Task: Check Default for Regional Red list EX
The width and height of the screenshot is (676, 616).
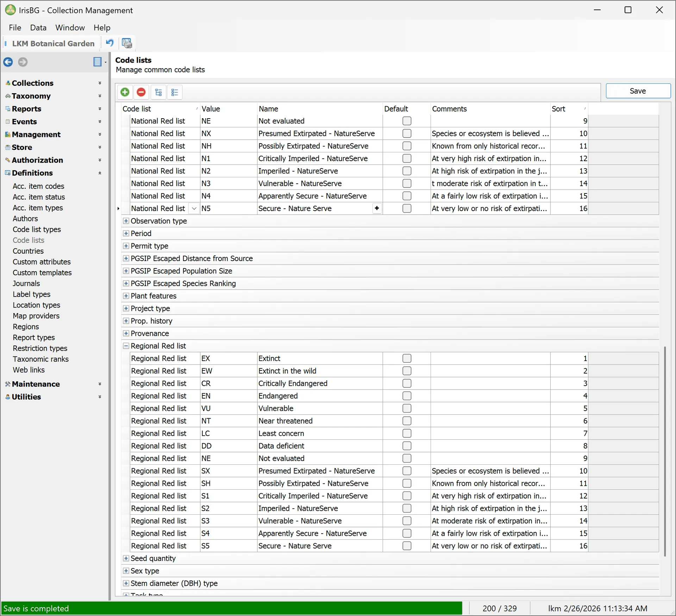Action: [407, 358]
